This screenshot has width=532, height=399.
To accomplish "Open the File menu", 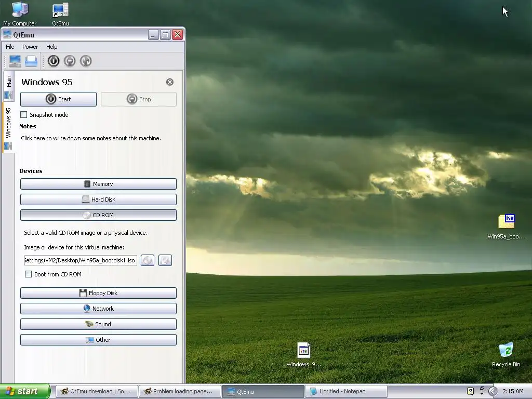I will point(10,47).
